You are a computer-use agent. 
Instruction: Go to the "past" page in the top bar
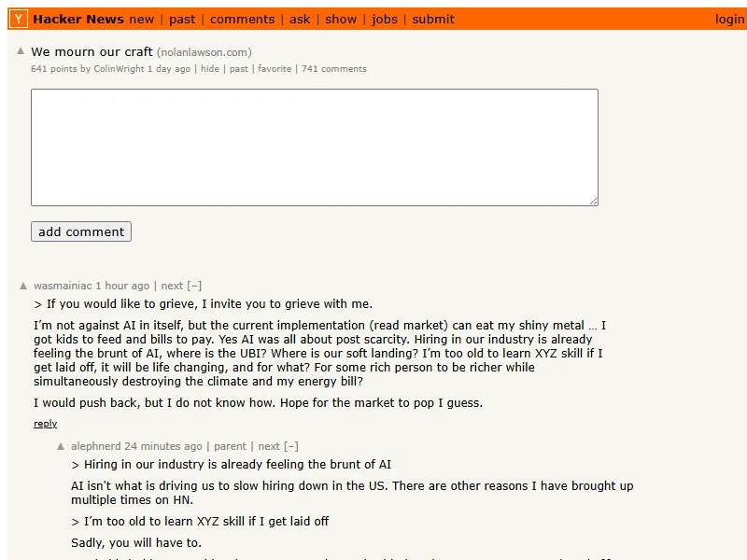click(x=182, y=19)
